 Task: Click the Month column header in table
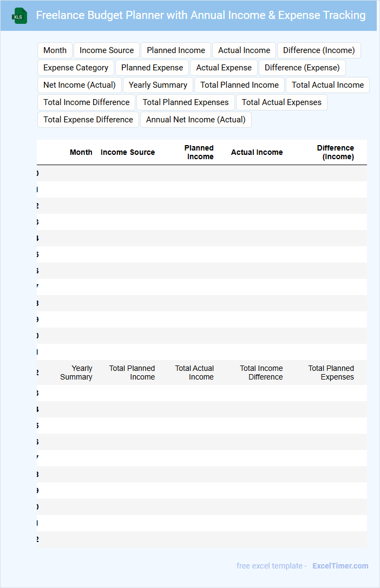click(x=81, y=152)
